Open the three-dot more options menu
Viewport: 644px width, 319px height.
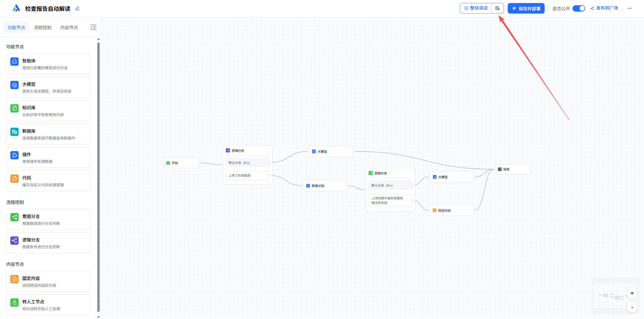click(629, 8)
